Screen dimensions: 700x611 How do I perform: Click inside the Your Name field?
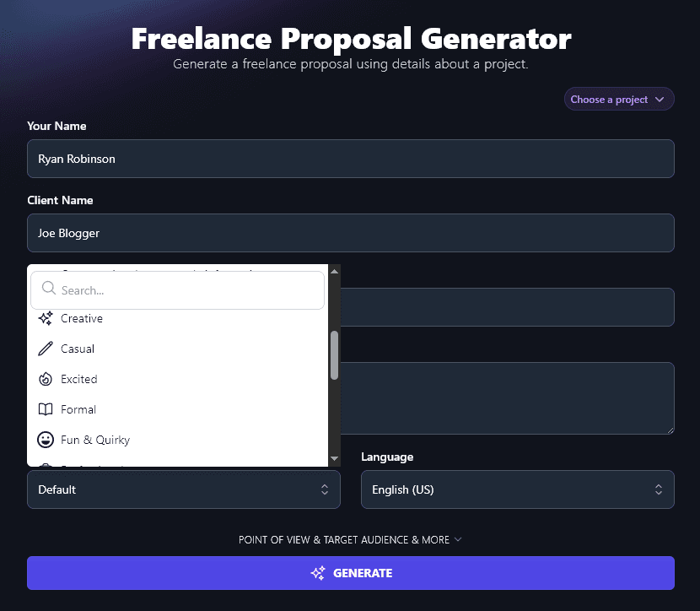[x=350, y=159]
